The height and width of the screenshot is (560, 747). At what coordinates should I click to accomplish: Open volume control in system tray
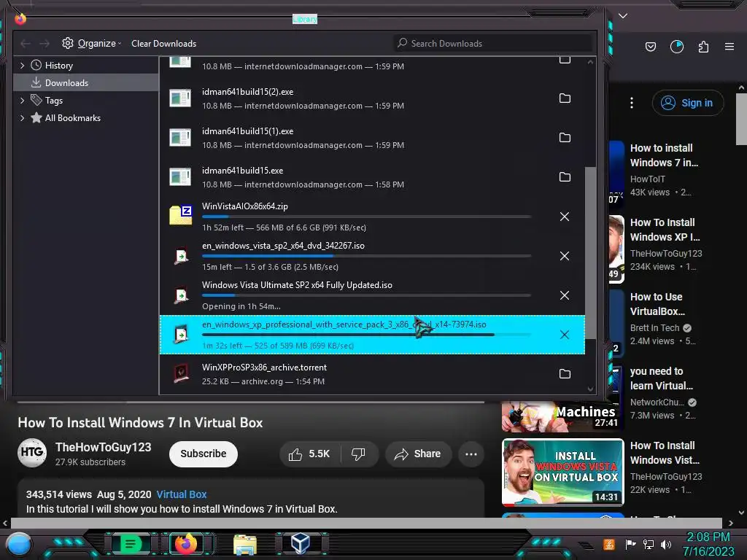[x=666, y=544]
